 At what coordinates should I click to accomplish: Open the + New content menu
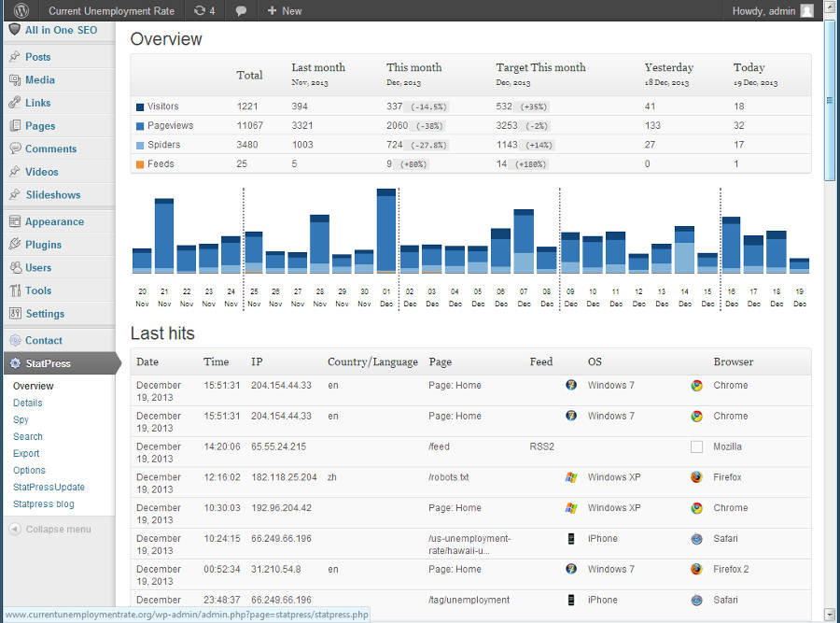(x=285, y=11)
